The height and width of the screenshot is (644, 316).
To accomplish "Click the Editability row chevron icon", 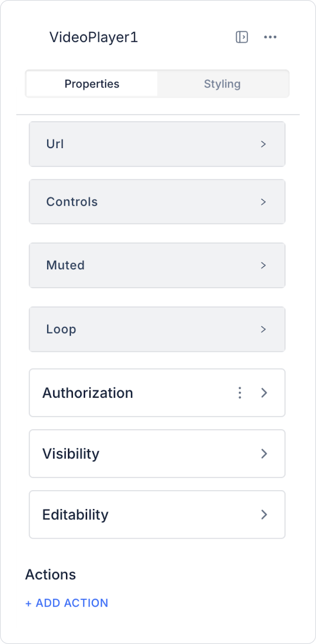I will click(x=264, y=514).
